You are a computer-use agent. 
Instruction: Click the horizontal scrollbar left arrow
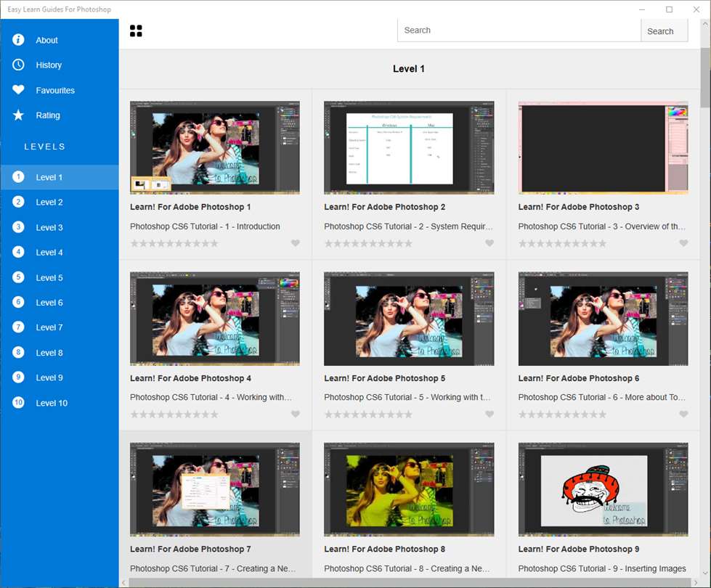[123, 583]
